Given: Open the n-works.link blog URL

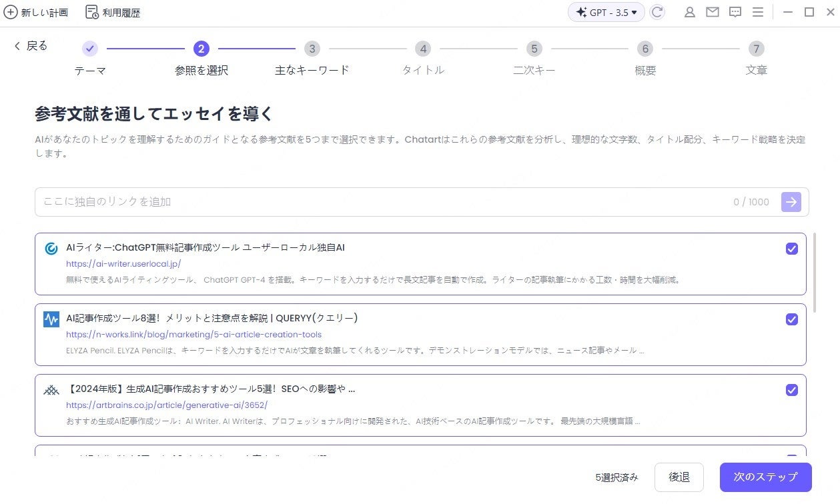Looking at the screenshot, I should [x=193, y=334].
